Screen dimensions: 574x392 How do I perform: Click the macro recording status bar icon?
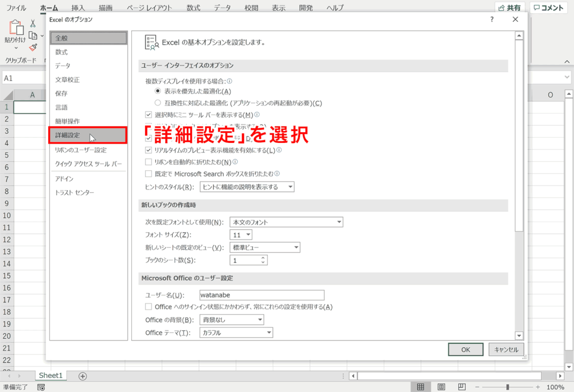(x=41, y=388)
